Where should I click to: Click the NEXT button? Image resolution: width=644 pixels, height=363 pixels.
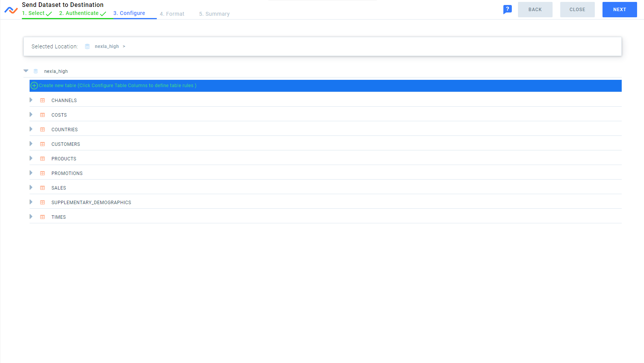coord(619,10)
